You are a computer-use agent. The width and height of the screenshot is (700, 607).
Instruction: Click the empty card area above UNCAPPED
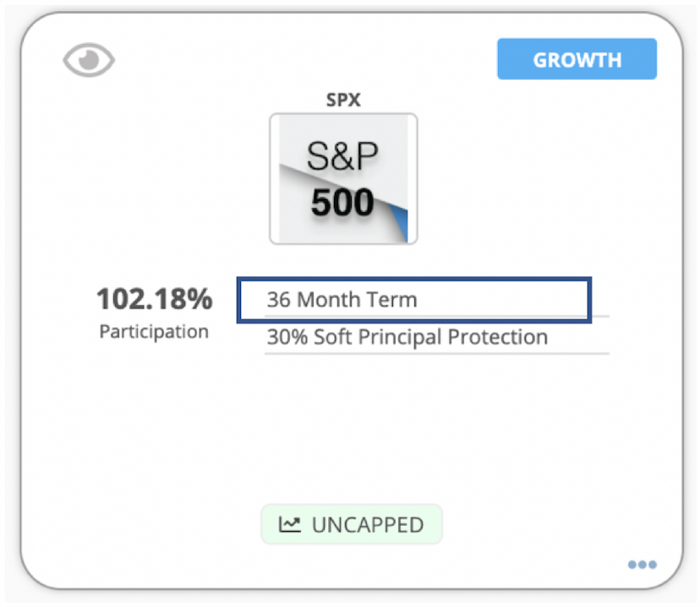[352, 429]
